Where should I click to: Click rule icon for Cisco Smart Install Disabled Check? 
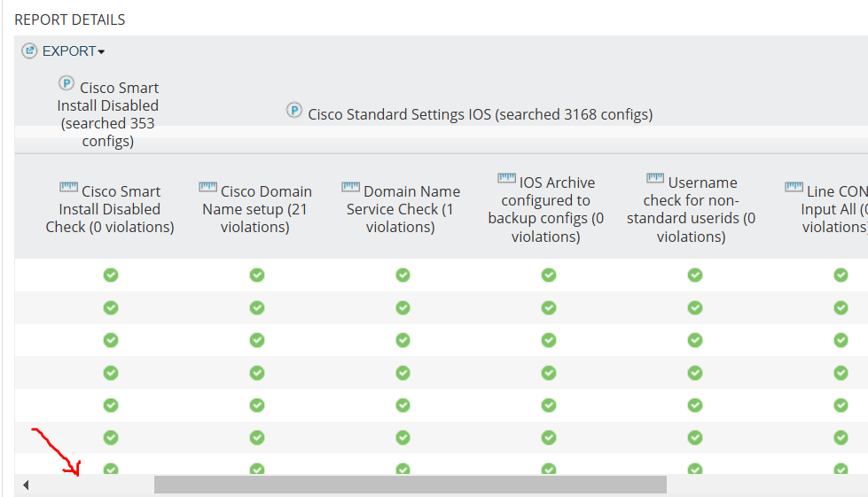pyautogui.click(x=68, y=188)
